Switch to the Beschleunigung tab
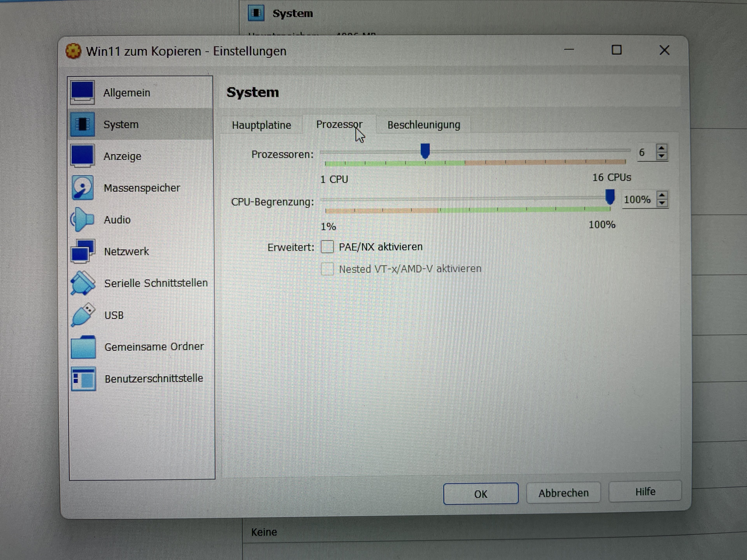 pyautogui.click(x=423, y=125)
